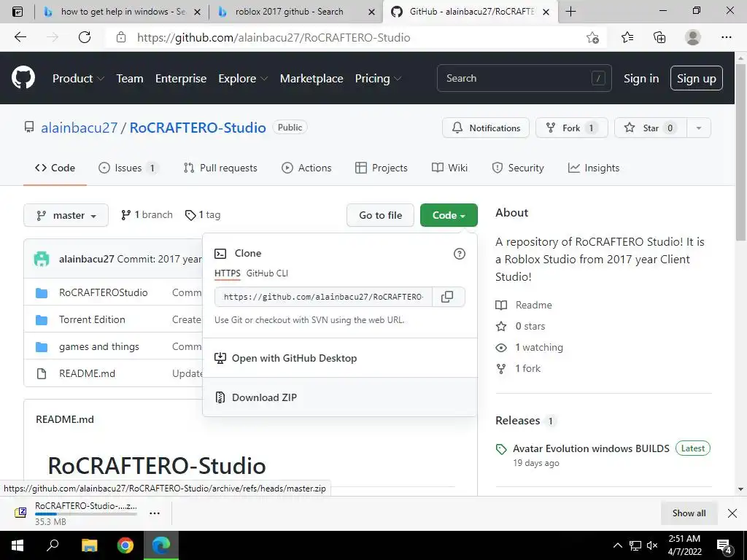The height and width of the screenshot is (560, 747).
Task: Open the Star list dropdown arrow
Action: pyautogui.click(x=698, y=128)
